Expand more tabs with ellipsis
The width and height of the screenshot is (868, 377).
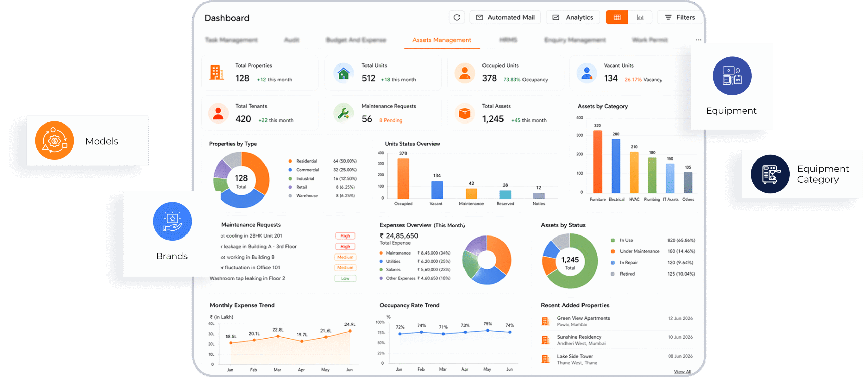click(x=698, y=40)
